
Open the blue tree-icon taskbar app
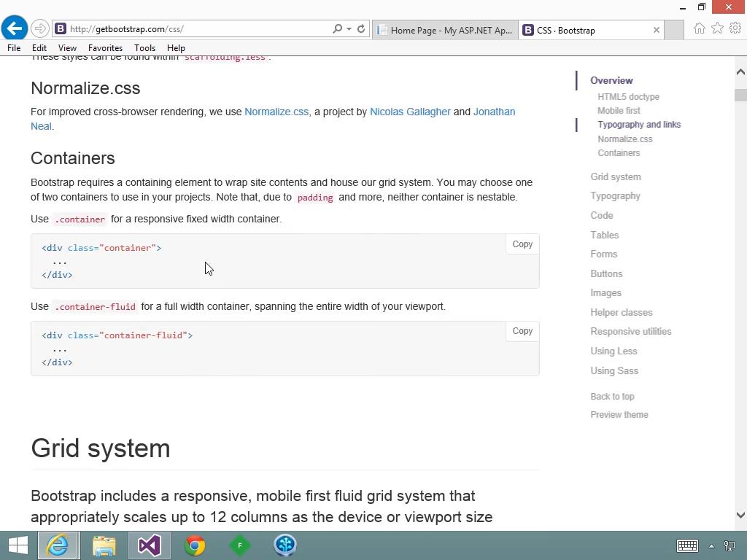pyautogui.click(x=285, y=545)
